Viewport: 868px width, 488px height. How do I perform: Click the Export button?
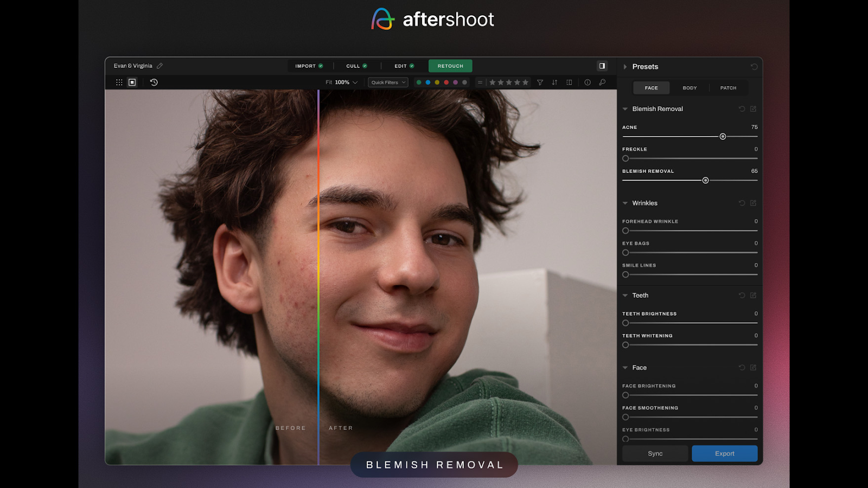click(725, 453)
